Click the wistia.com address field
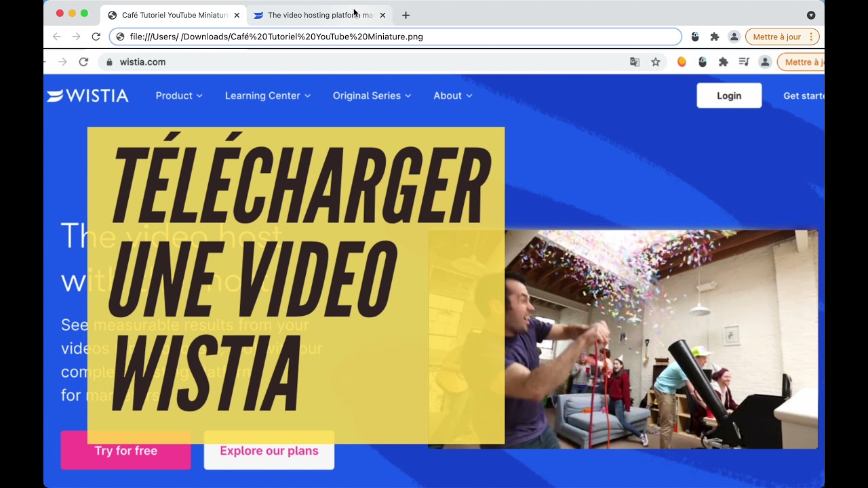 [x=383, y=62]
